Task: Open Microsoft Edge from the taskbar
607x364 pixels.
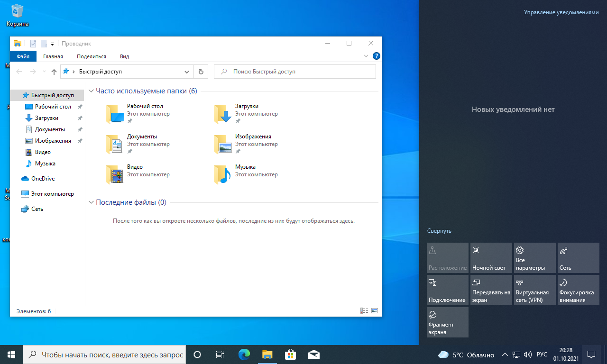Action: pyautogui.click(x=244, y=354)
